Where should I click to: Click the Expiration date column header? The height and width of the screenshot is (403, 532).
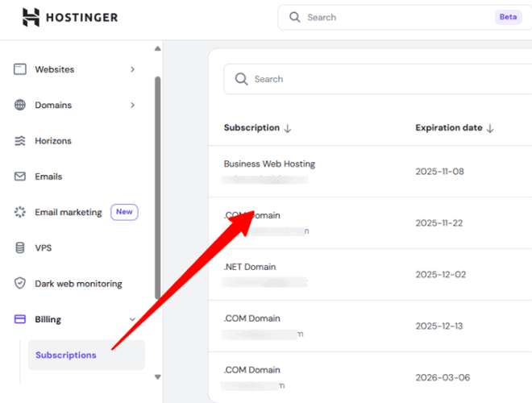point(448,128)
